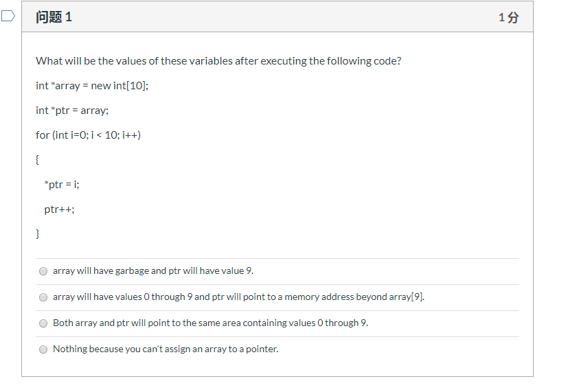Click answer text mentioning memory address beyond array[9]
Image resolution: width=568 pixels, height=392 pixels.
pos(238,297)
